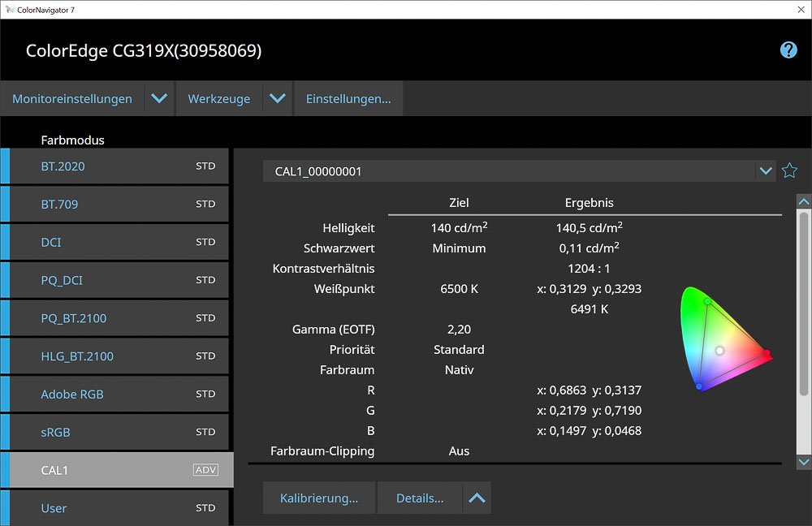Viewport: 812px width, 526px height.
Task: Select BT.709 color mode
Action: coord(114,204)
